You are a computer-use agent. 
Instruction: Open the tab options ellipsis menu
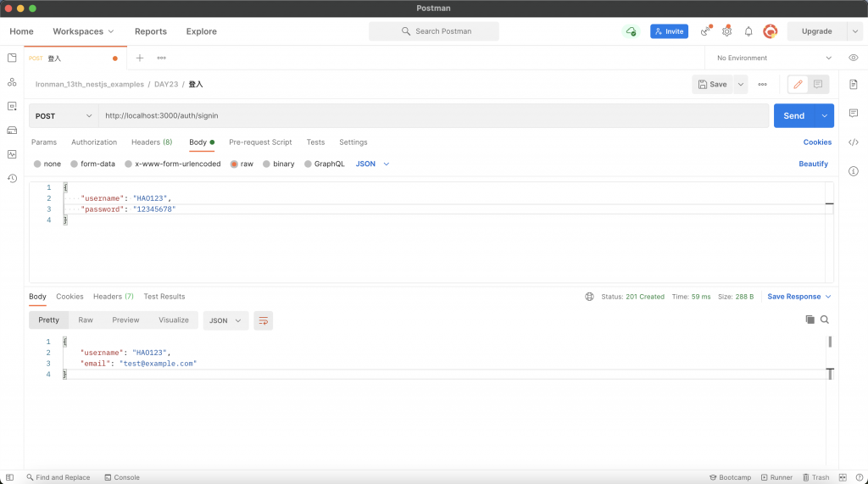[161, 58]
